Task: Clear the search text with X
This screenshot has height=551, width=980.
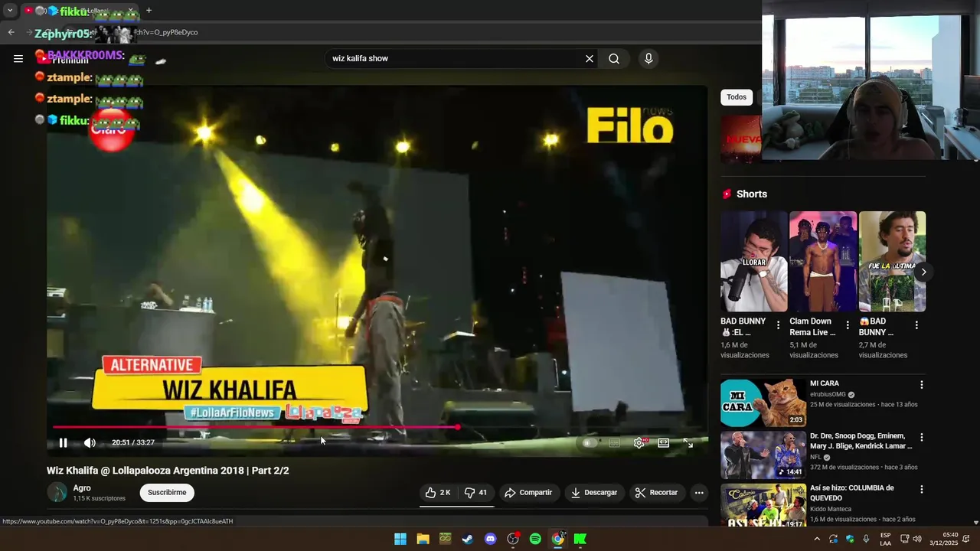Action: click(590, 58)
